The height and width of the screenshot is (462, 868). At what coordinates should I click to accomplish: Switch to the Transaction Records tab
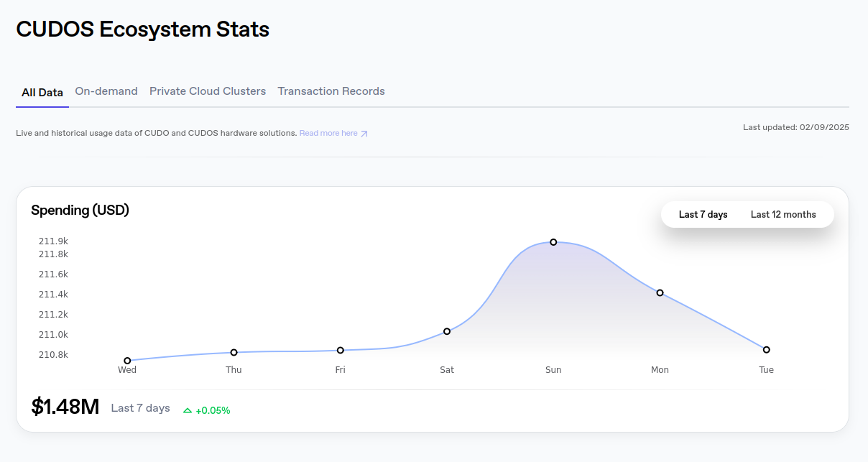pyautogui.click(x=331, y=91)
